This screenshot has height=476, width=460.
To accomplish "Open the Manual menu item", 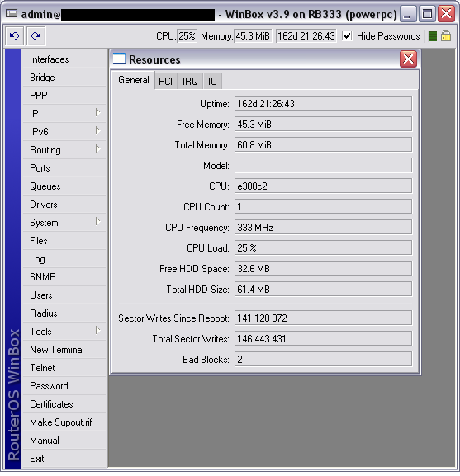I will point(64,441).
